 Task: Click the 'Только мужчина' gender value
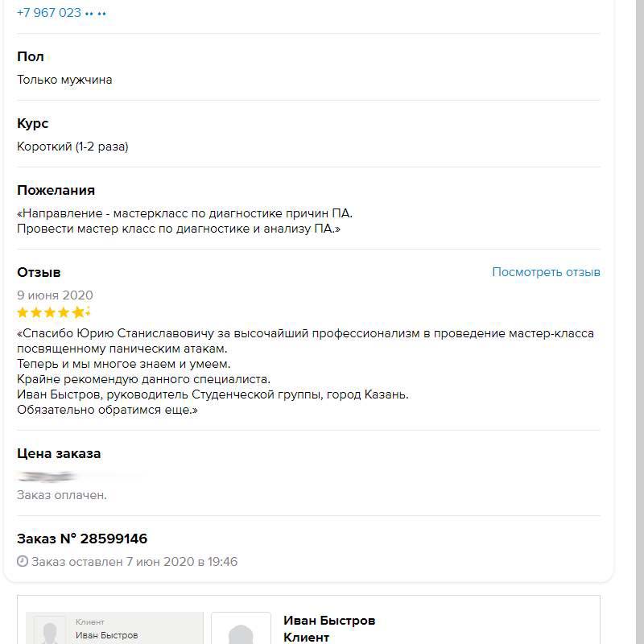[64, 80]
